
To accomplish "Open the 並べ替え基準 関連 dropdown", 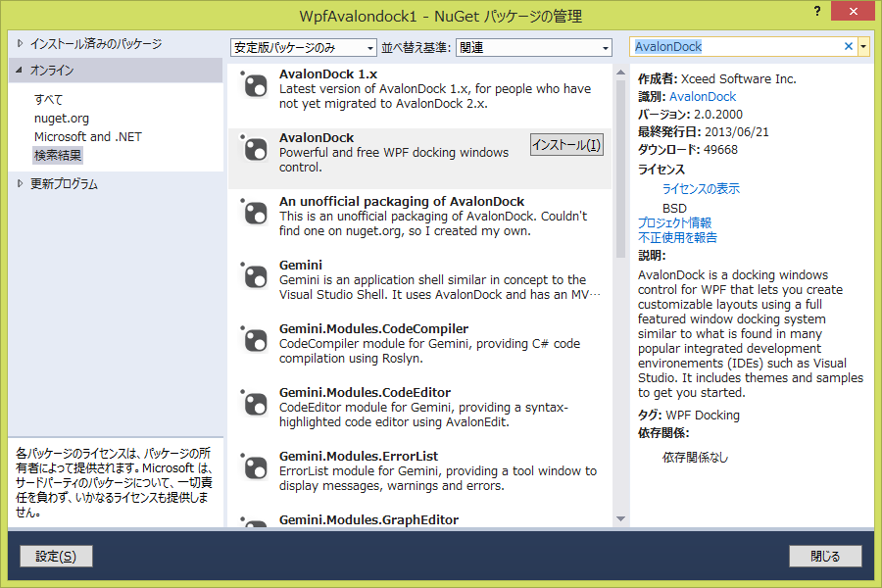I will pos(534,48).
